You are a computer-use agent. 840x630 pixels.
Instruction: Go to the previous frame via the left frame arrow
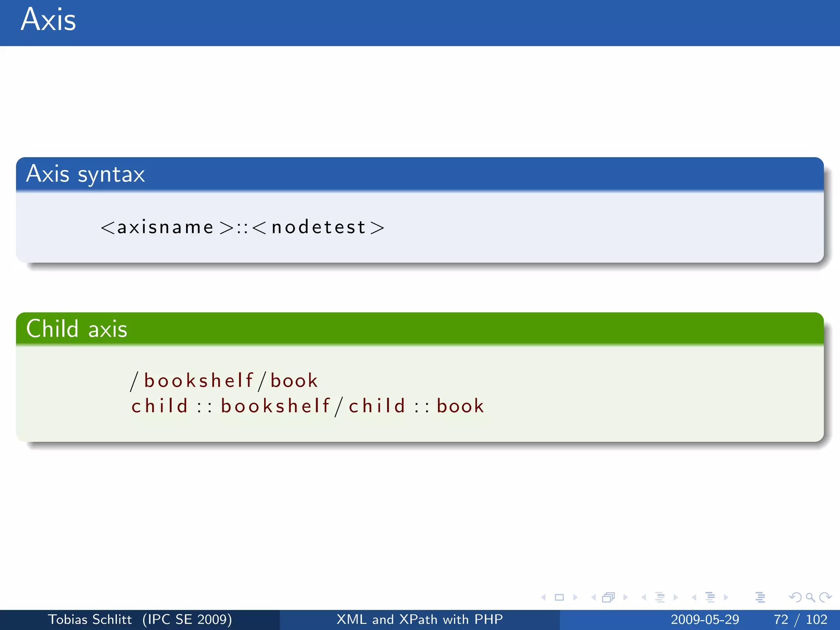click(x=593, y=598)
